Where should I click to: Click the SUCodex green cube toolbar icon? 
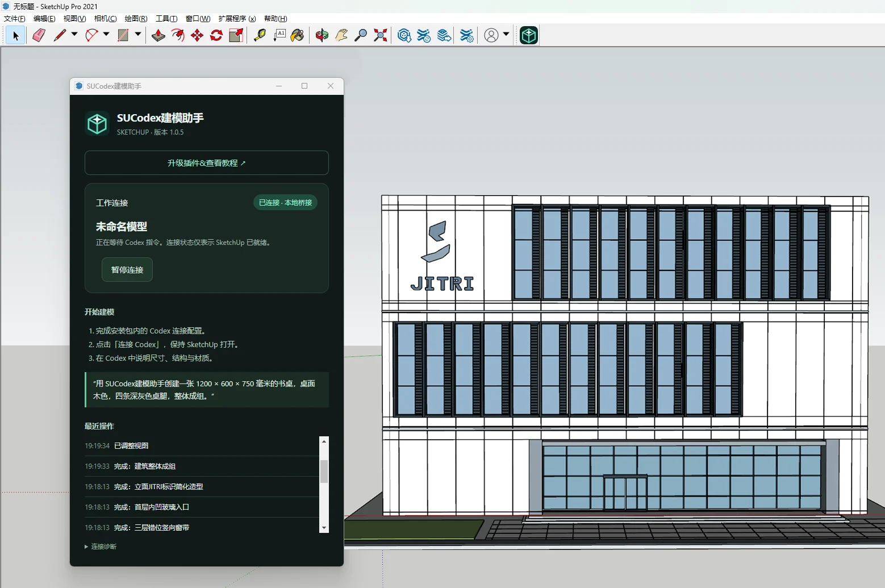(x=529, y=35)
